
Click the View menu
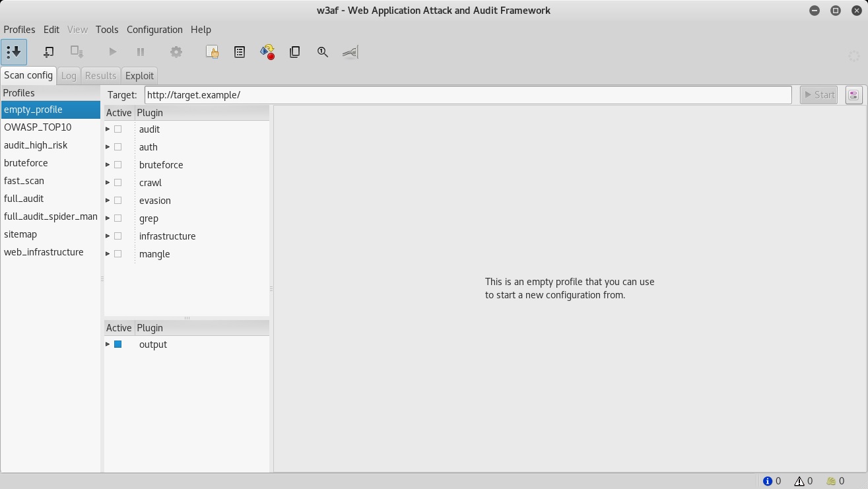click(x=77, y=30)
